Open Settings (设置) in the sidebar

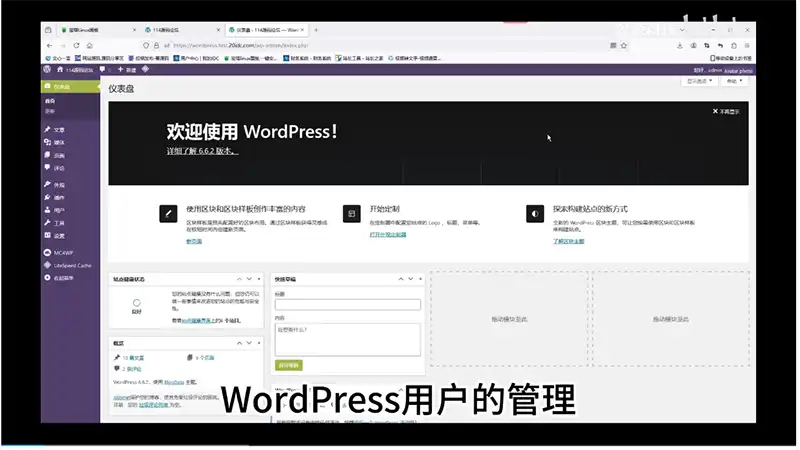58,236
